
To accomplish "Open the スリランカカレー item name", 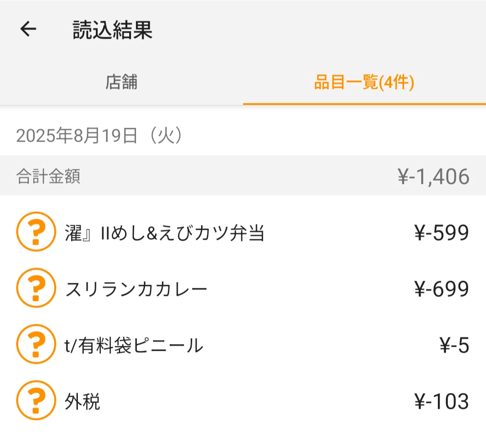I will (136, 289).
